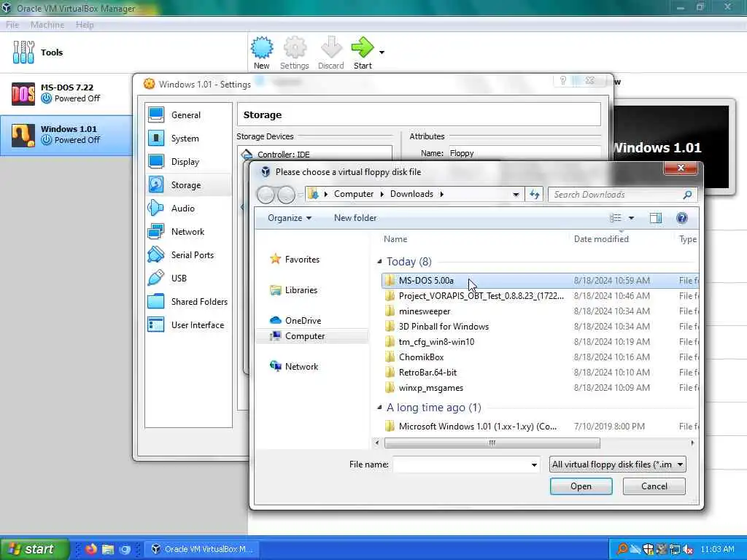Select Network in file dialog navigation pane

point(294,366)
